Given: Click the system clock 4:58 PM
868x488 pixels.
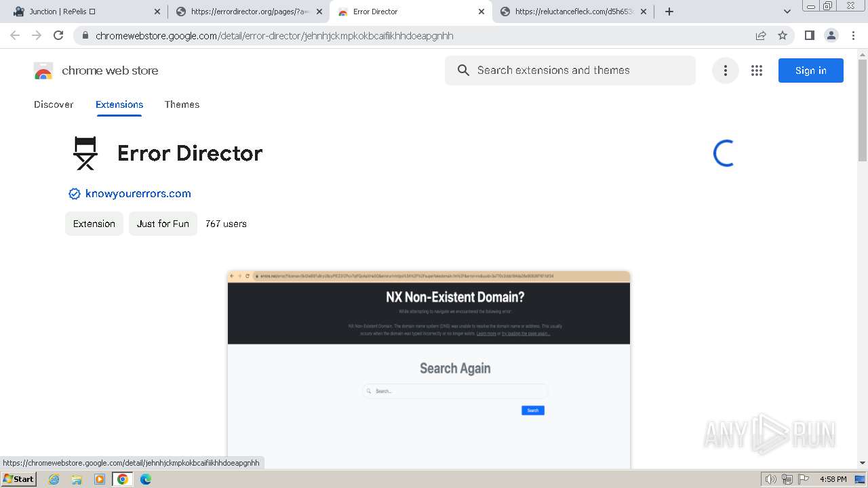Looking at the screenshot, I should (833, 479).
